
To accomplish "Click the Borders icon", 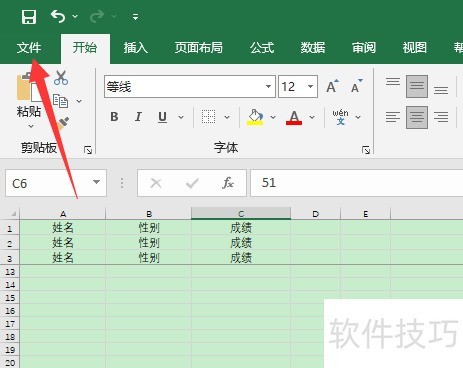I will 208,117.
